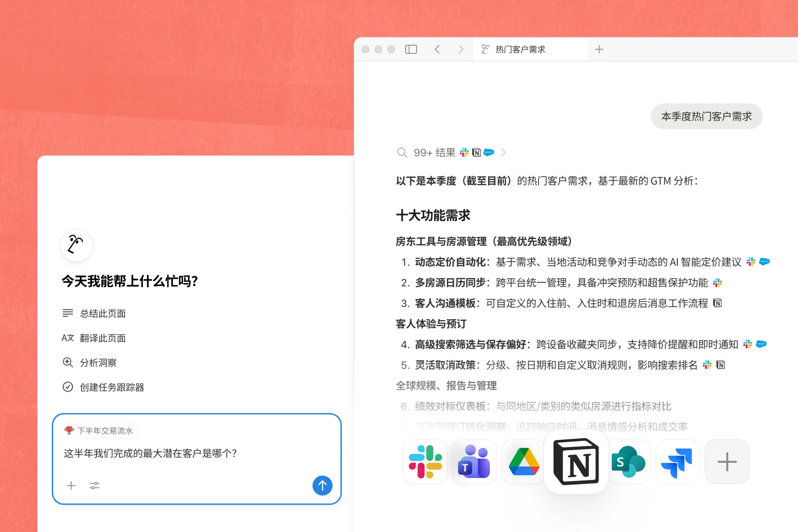Open a new tab with plus button
The height and width of the screenshot is (532, 798).
coord(599,49)
